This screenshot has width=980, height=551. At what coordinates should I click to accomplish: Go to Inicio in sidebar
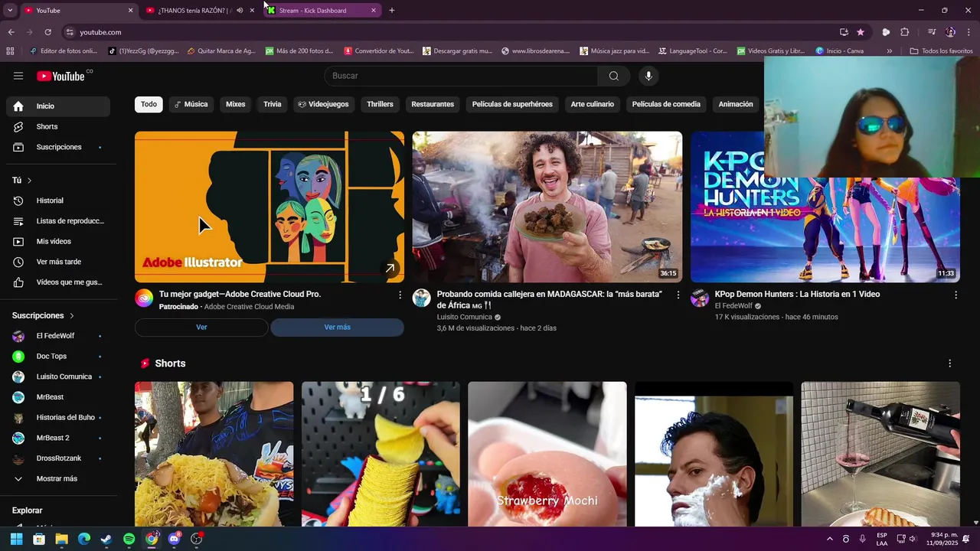tap(58, 106)
